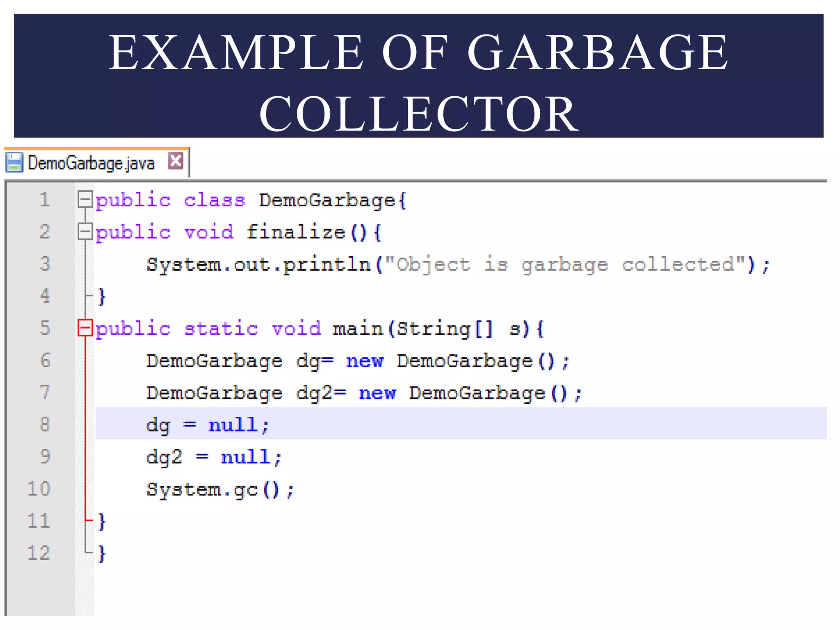Click the closing brace on line 12
The image size is (840, 630).
pos(102,554)
